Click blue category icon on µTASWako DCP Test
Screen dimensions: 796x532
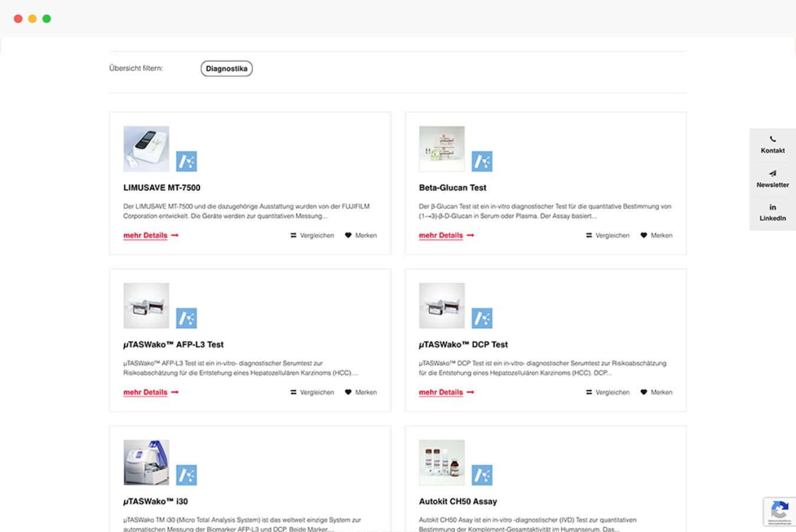point(482,318)
